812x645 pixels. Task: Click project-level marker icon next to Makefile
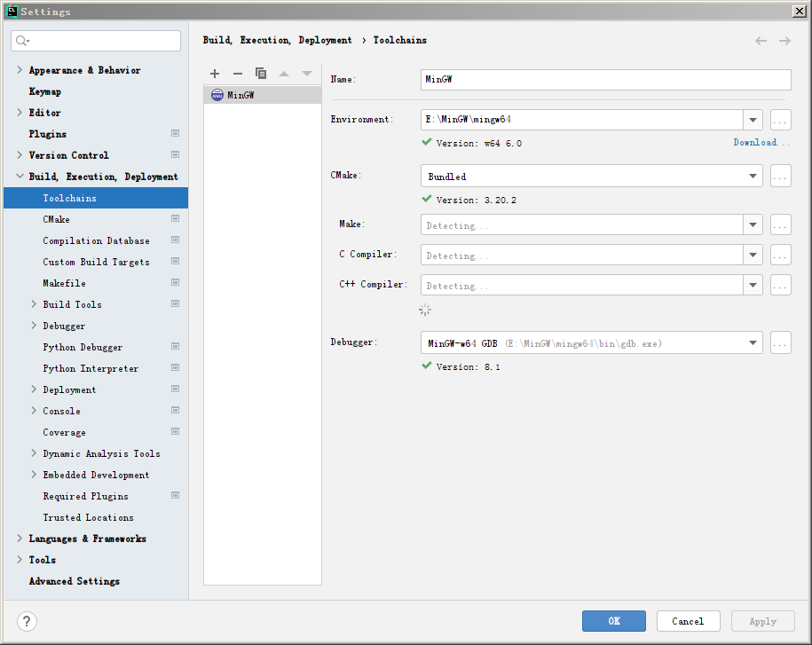click(176, 283)
